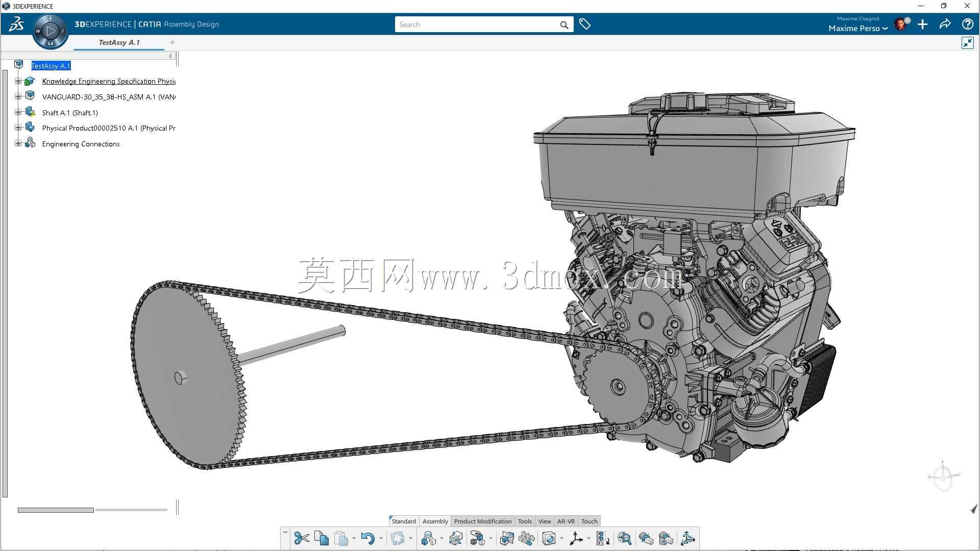The image size is (980, 551).
Task: Click the clustered cubes pattern toolbar icon
Action: click(x=527, y=538)
